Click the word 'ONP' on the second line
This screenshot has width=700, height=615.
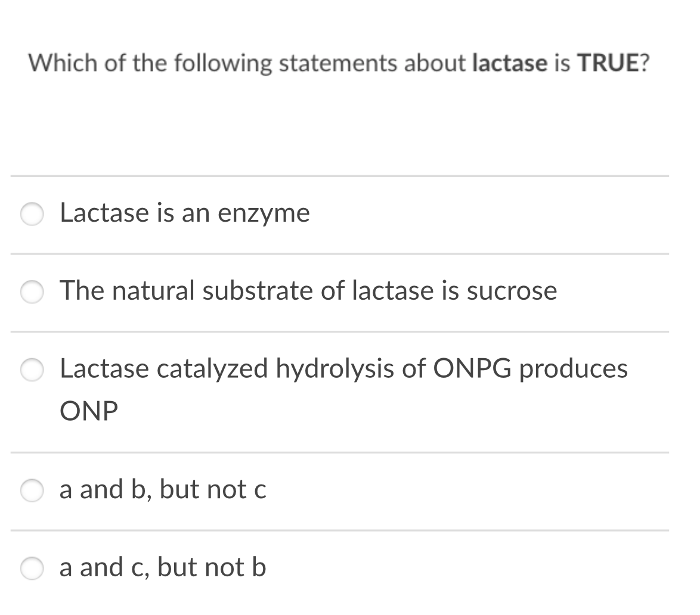pos(88,411)
